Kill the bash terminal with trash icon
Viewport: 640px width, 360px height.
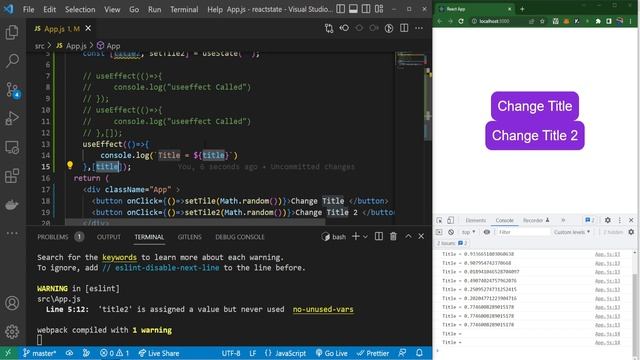click(x=393, y=236)
